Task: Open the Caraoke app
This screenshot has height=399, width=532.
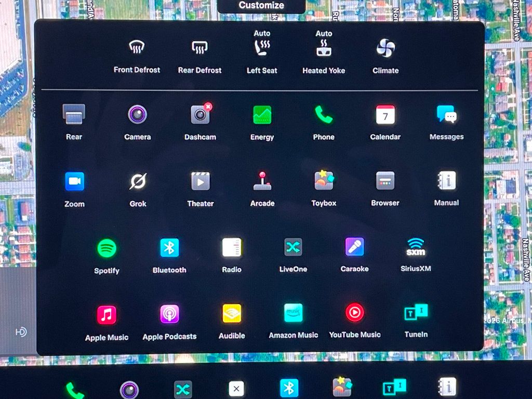Action: [x=354, y=247]
